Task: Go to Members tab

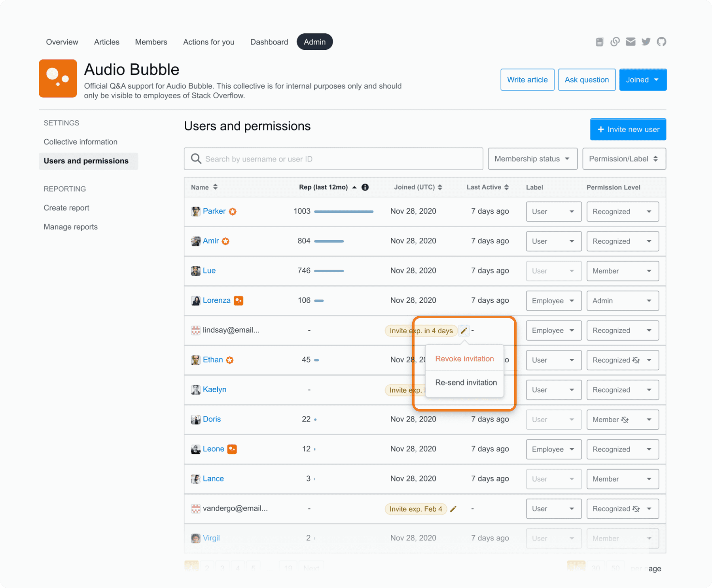Action: click(x=151, y=42)
